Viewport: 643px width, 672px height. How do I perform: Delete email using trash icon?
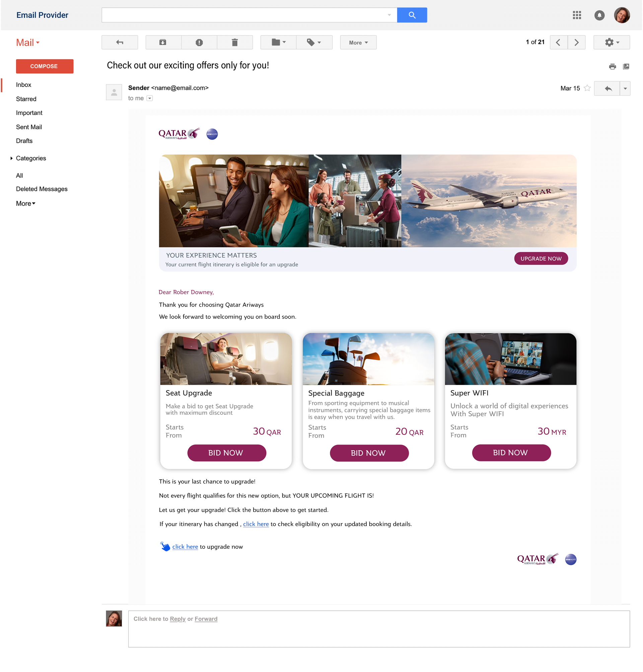pos(235,43)
